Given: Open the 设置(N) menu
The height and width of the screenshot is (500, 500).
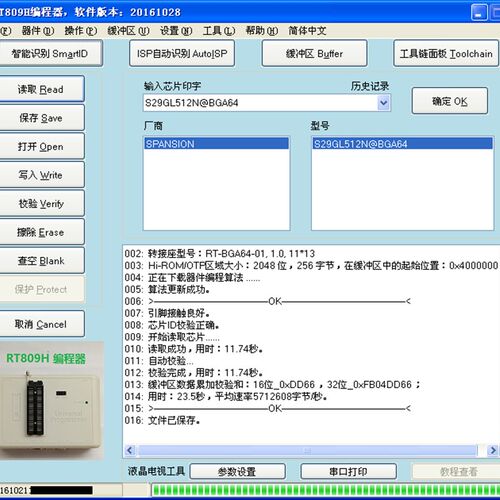Looking at the screenshot, I should (x=176, y=31).
